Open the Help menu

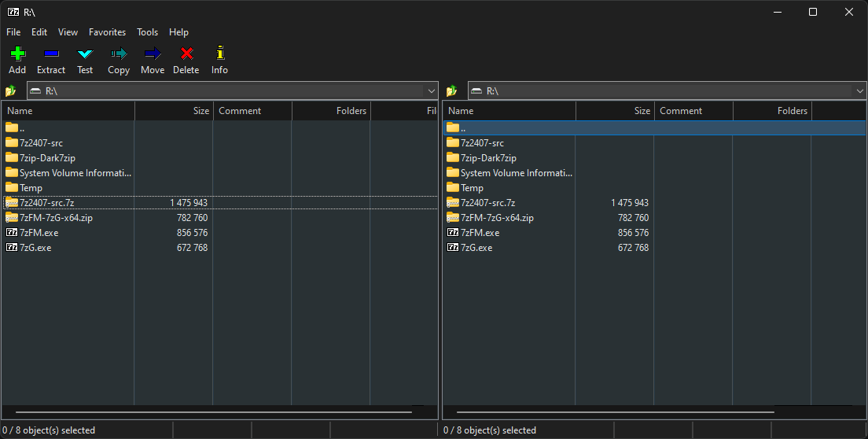[178, 32]
